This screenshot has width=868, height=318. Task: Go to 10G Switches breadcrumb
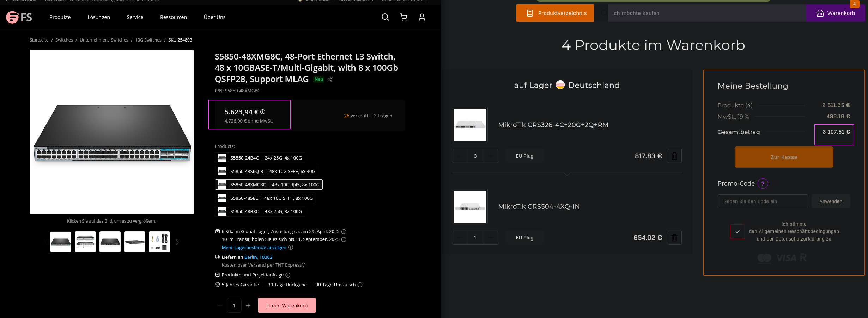tap(148, 40)
